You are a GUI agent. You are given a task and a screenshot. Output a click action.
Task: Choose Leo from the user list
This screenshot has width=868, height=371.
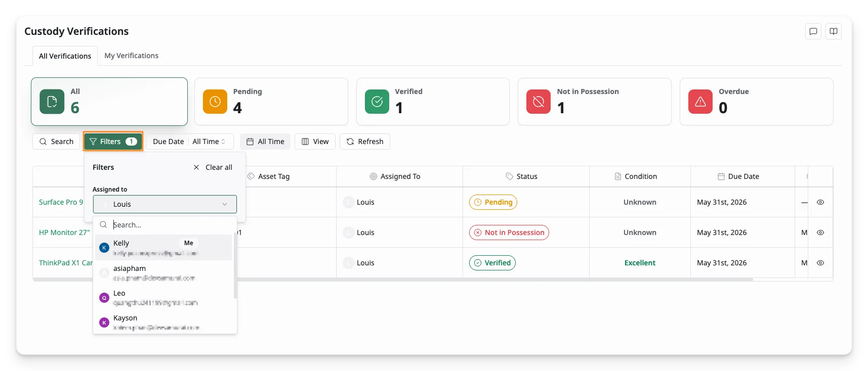pos(163,298)
